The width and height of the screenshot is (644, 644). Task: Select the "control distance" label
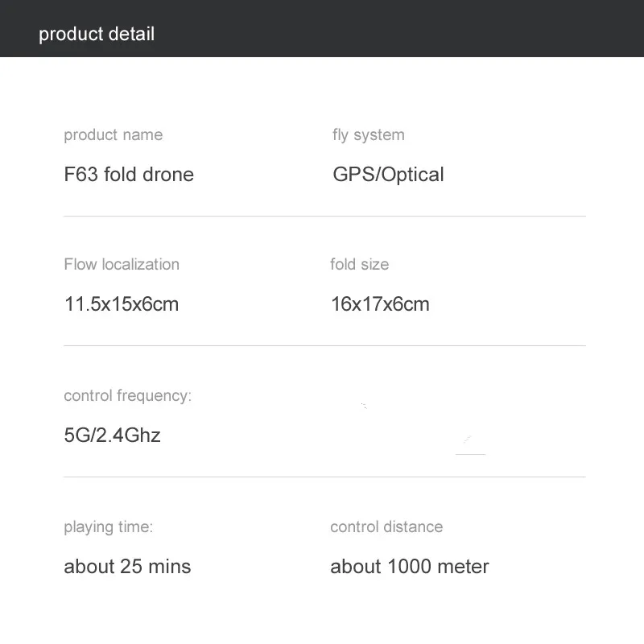[386, 527]
